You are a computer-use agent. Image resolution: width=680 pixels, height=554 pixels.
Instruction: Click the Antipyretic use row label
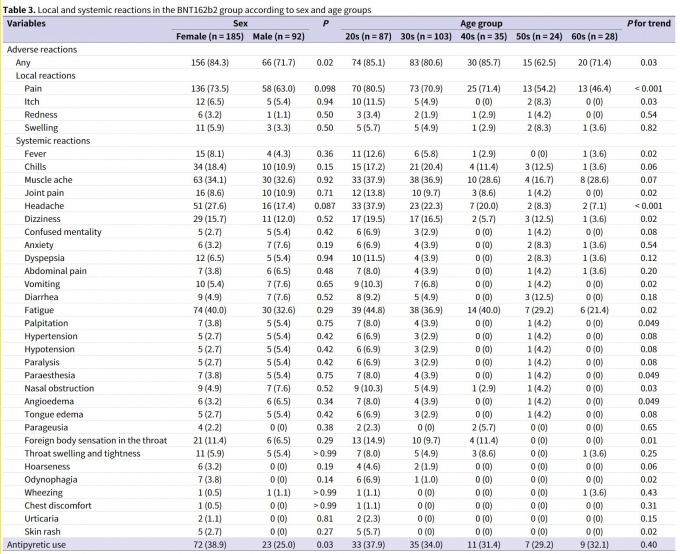(x=40, y=543)
